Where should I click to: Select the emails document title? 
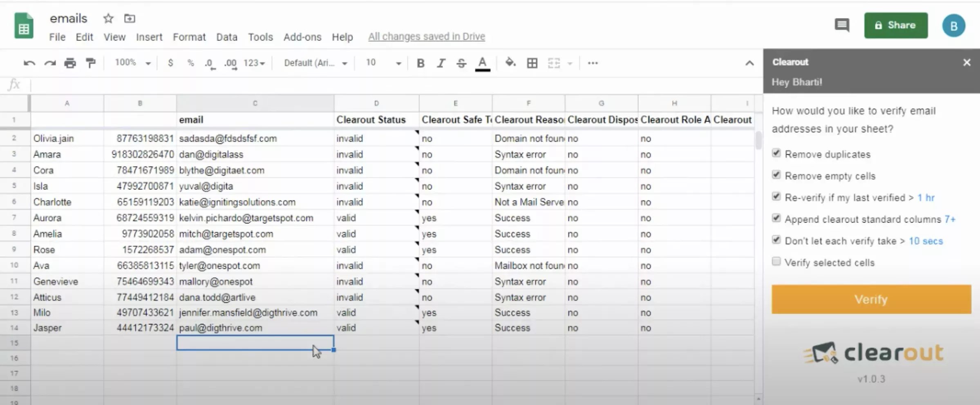(x=68, y=18)
